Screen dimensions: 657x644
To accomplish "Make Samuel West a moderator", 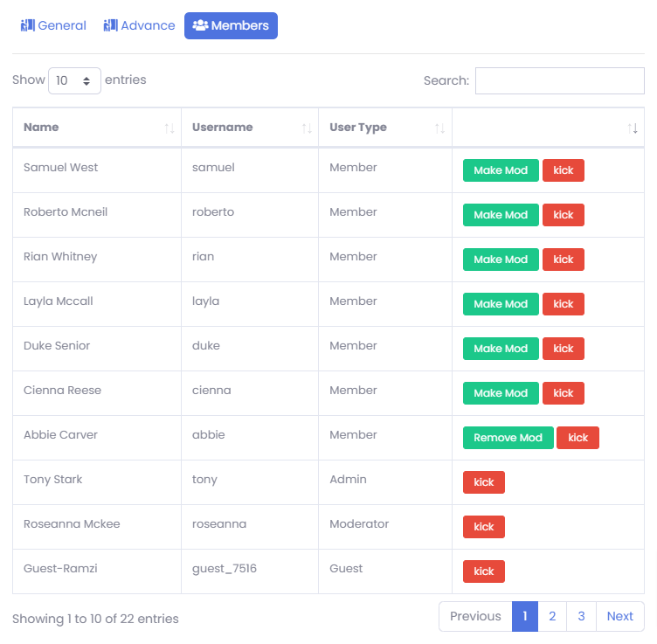I will click(x=501, y=170).
